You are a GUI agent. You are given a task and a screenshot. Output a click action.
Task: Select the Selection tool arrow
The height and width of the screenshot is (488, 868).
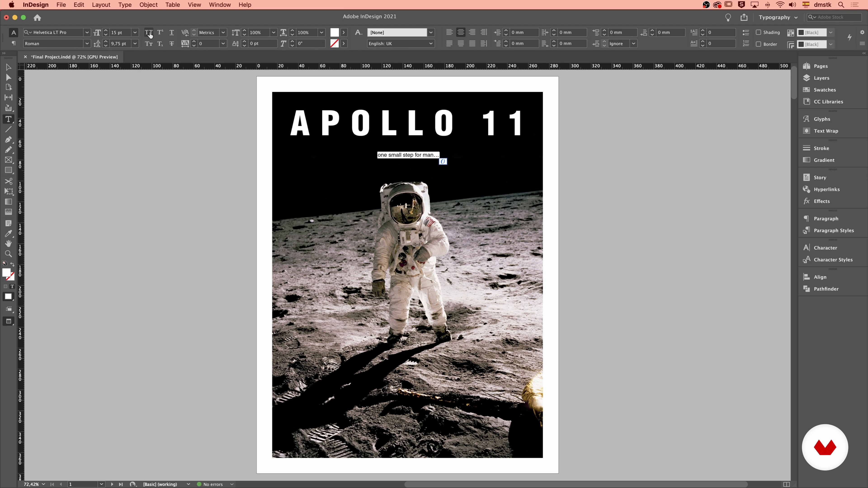point(8,67)
